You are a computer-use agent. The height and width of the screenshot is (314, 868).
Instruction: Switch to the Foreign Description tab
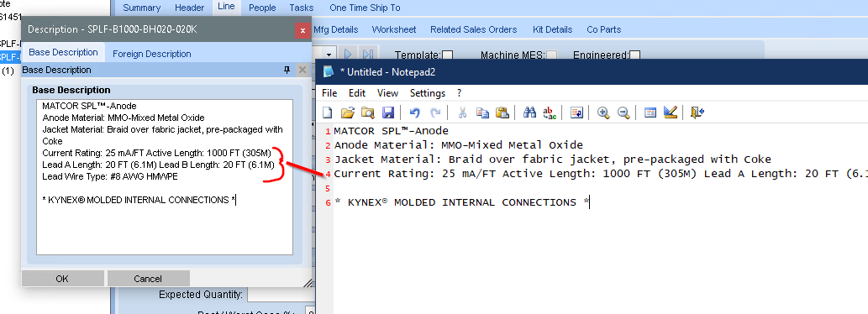(152, 54)
